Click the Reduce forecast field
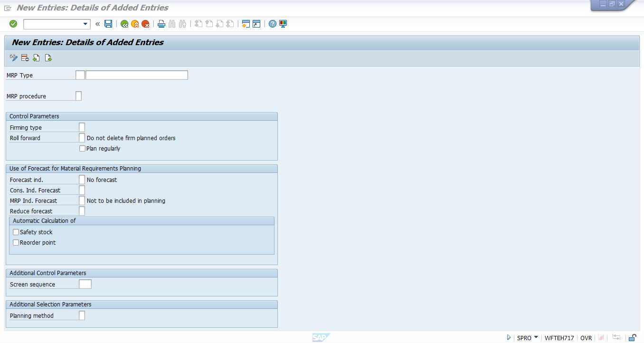The width and height of the screenshot is (644, 343). pos(82,211)
